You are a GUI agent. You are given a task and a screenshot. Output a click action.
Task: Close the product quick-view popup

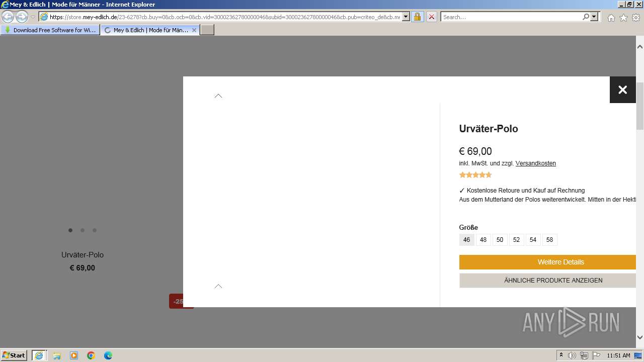click(x=623, y=89)
